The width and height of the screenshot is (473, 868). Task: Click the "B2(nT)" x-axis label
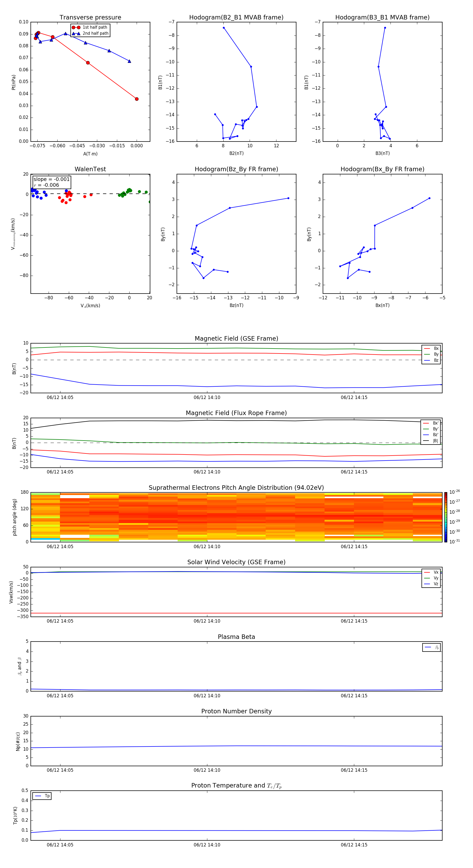tap(236, 153)
